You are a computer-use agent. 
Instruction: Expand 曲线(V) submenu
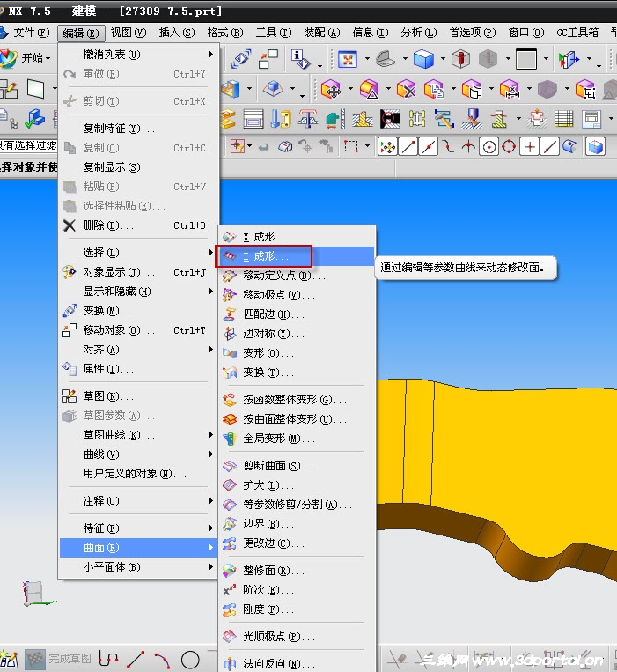(138, 454)
